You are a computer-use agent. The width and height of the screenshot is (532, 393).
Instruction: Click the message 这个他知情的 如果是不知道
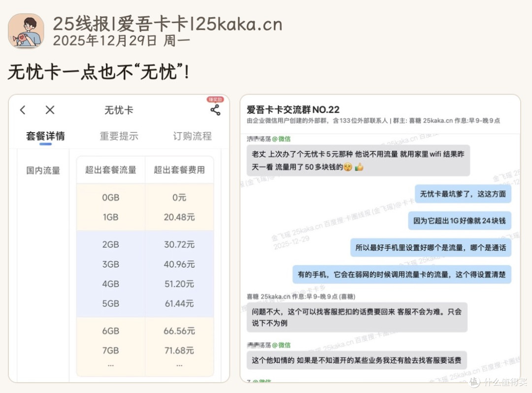[357, 360]
